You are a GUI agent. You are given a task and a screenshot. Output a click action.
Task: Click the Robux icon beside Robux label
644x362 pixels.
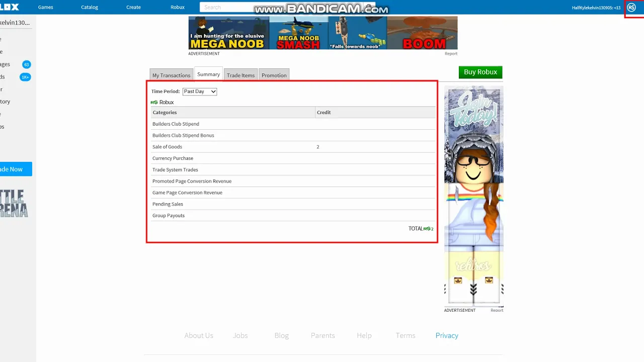point(154,102)
